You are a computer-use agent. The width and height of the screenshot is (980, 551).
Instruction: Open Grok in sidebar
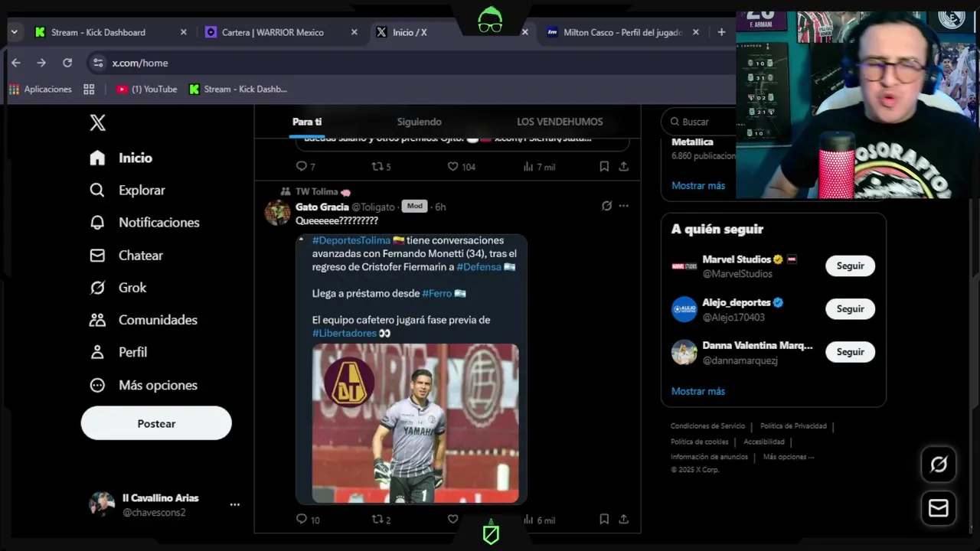tap(118, 288)
